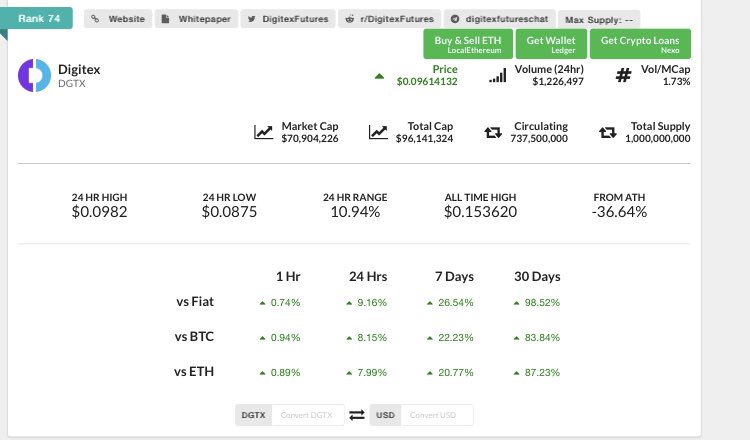Focus the Convert DGTX input field
The height and width of the screenshot is (440, 750).
point(308,415)
